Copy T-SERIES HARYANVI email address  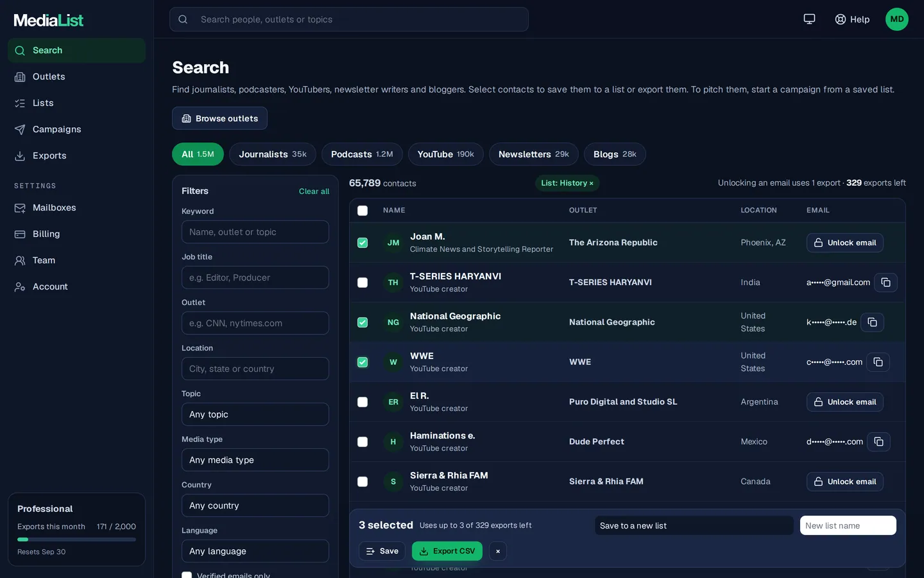click(886, 283)
